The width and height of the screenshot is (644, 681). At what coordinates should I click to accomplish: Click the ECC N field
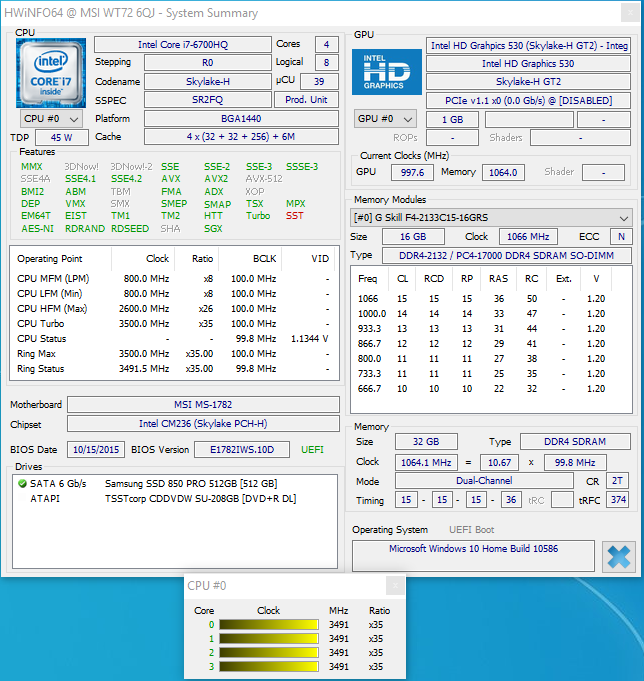click(x=621, y=237)
